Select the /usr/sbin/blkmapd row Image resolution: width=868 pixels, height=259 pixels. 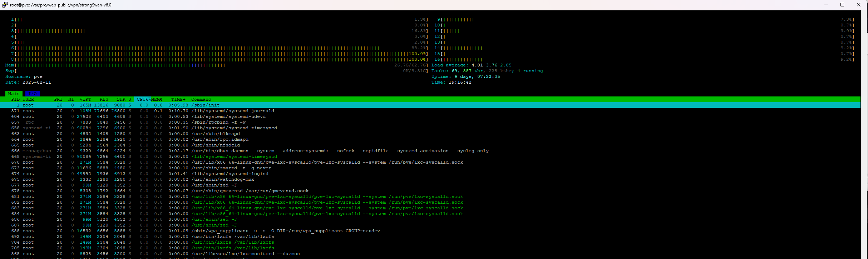point(430,134)
